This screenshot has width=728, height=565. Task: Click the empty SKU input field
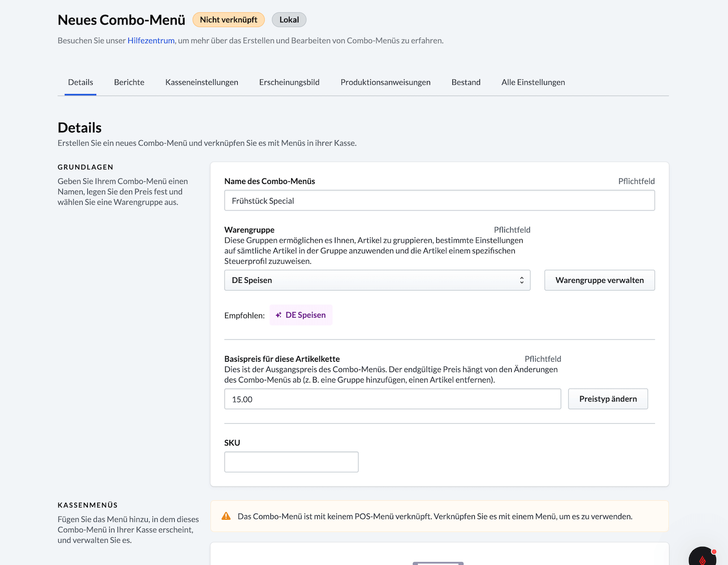point(291,462)
